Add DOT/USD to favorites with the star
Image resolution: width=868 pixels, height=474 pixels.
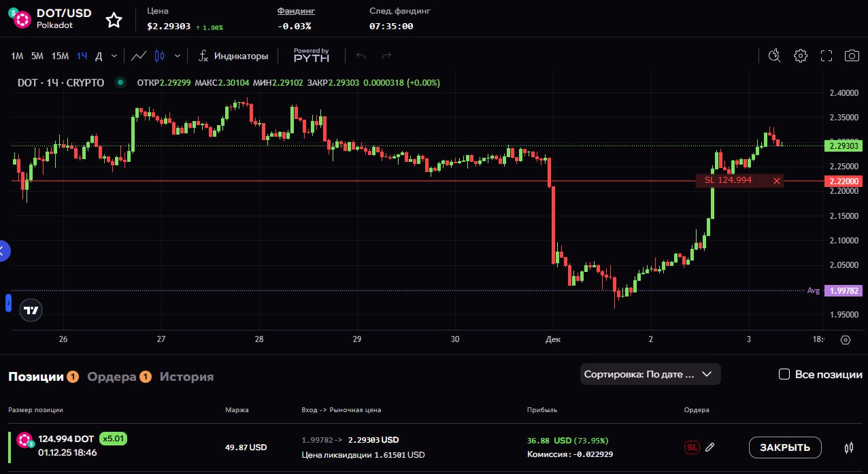tap(114, 20)
